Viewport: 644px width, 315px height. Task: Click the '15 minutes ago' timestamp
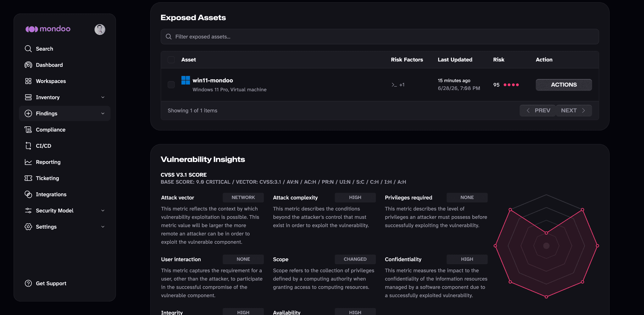[454, 80]
